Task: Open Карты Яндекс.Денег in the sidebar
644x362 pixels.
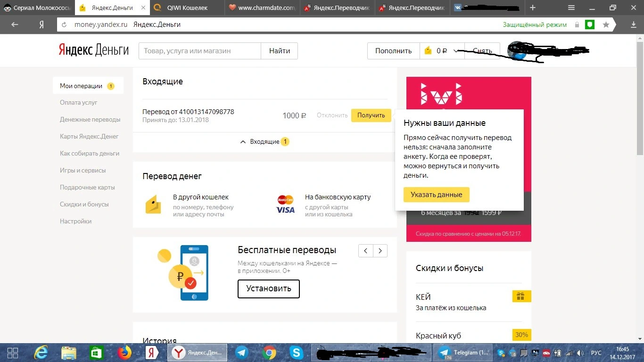Action: [89, 136]
